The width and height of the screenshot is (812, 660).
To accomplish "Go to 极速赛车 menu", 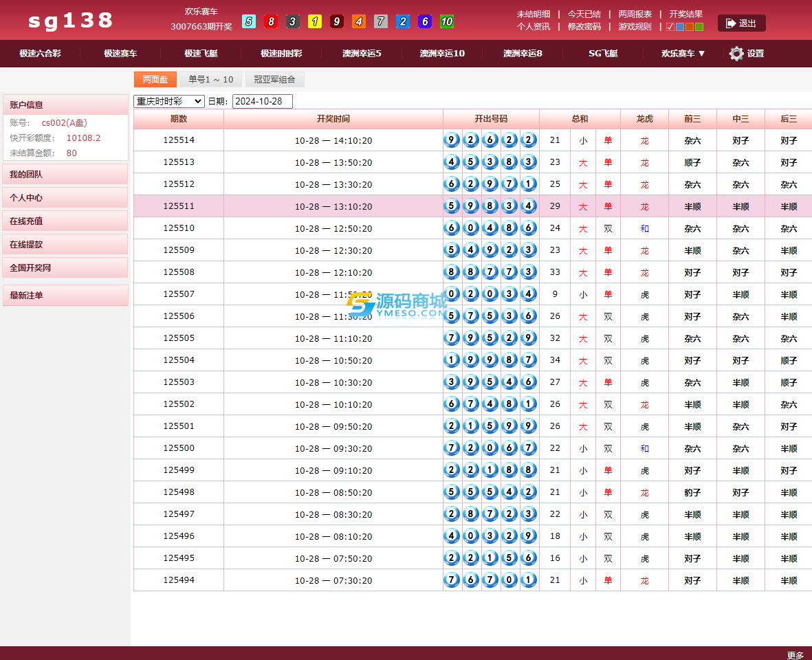I will coord(120,54).
